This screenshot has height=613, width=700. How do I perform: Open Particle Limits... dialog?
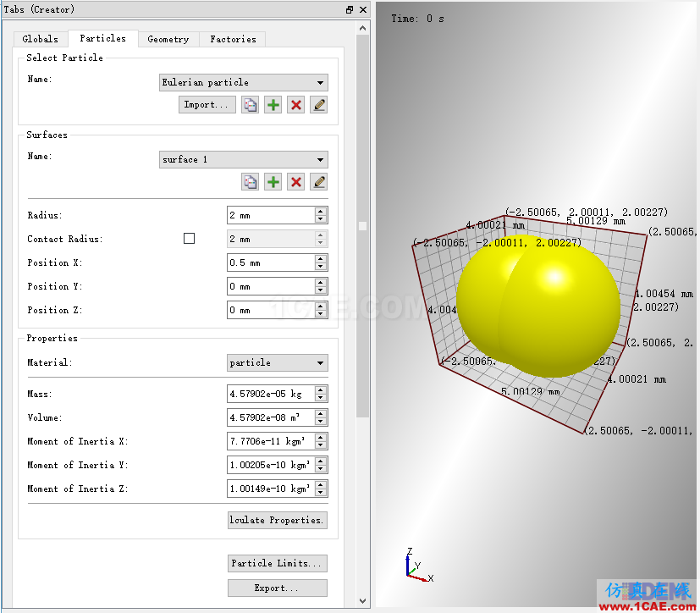click(x=278, y=563)
